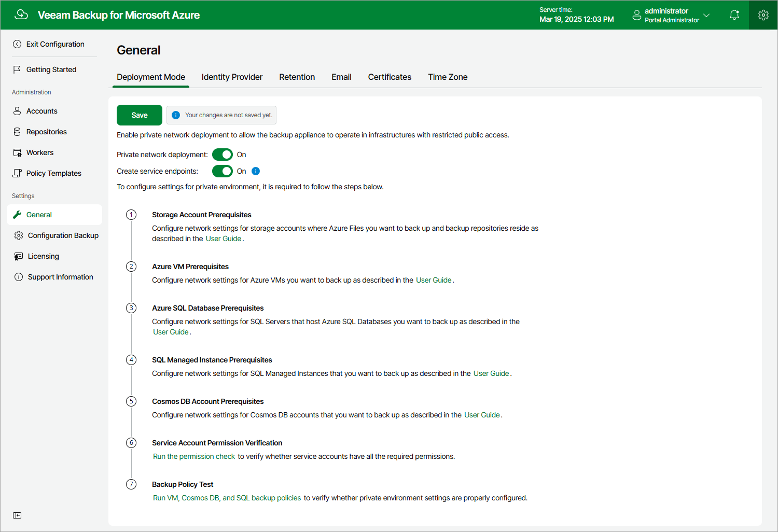778x532 pixels.
Task: Go to Policy Templates in sidebar
Action: point(53,173)
